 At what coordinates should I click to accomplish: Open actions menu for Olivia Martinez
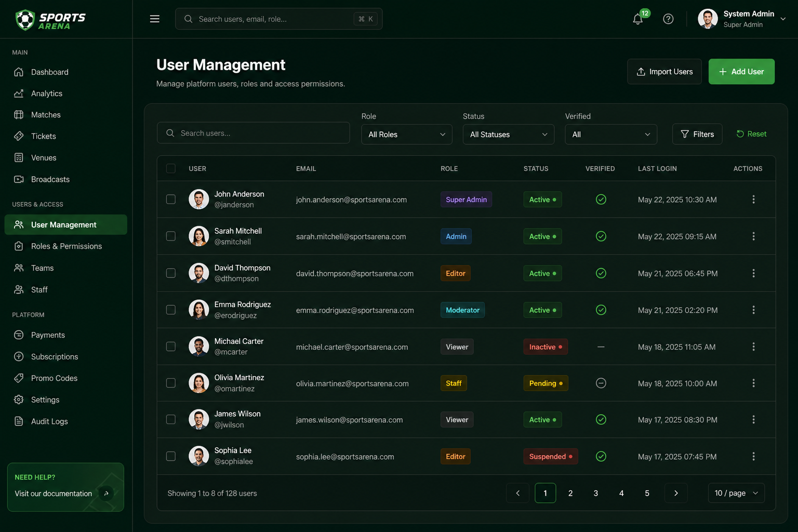click(x=753, y=383)
